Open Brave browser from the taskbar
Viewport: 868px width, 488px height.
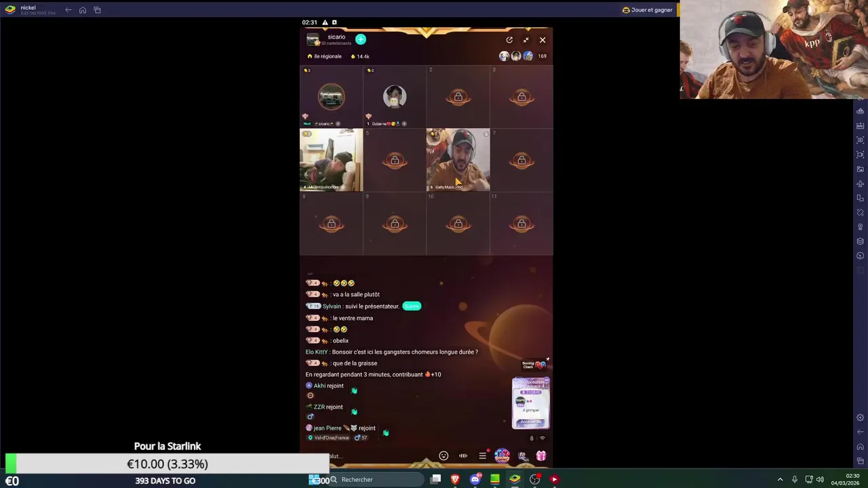point(456,480)
